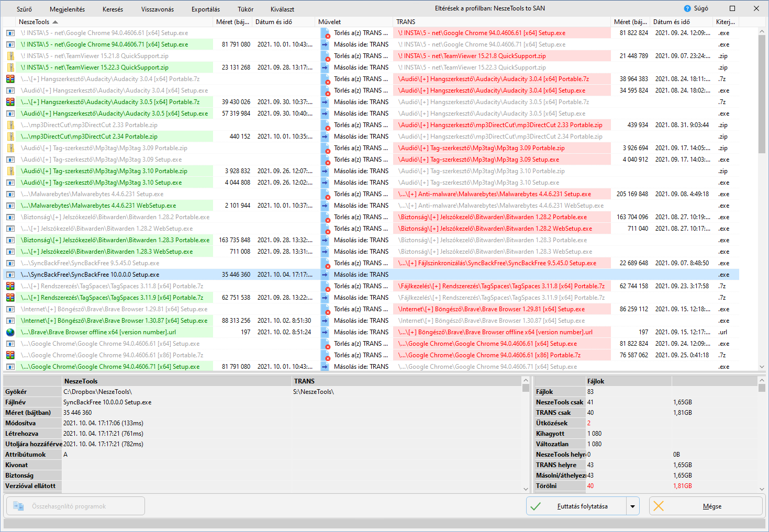This screenshot has height=532, width=769.
Task: Click down arrow of statistics panel scrollbar
Action: click(762, 489)
